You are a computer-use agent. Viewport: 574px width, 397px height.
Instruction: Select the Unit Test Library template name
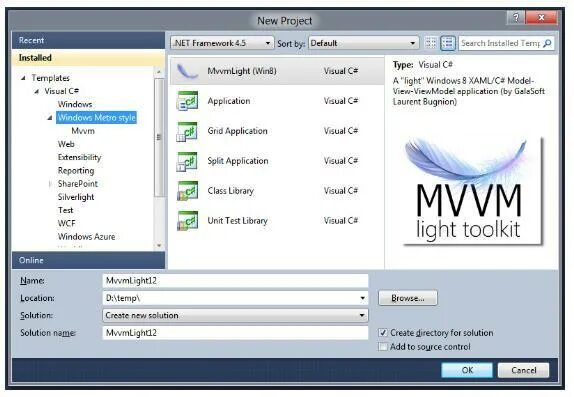238,221
